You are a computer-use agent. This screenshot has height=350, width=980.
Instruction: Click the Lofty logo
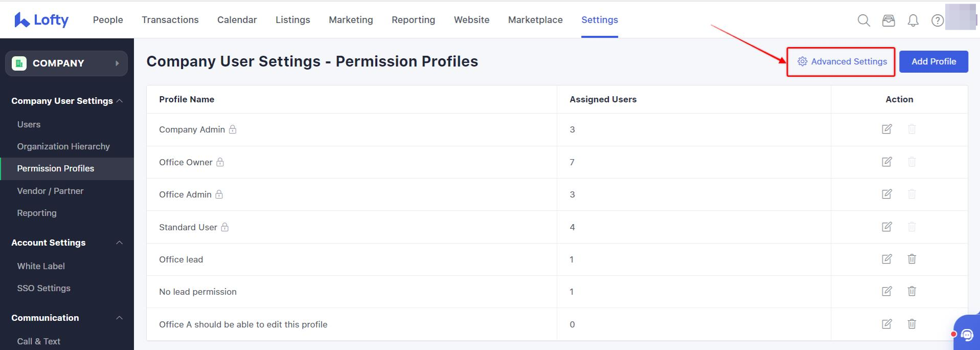point(41,20)
